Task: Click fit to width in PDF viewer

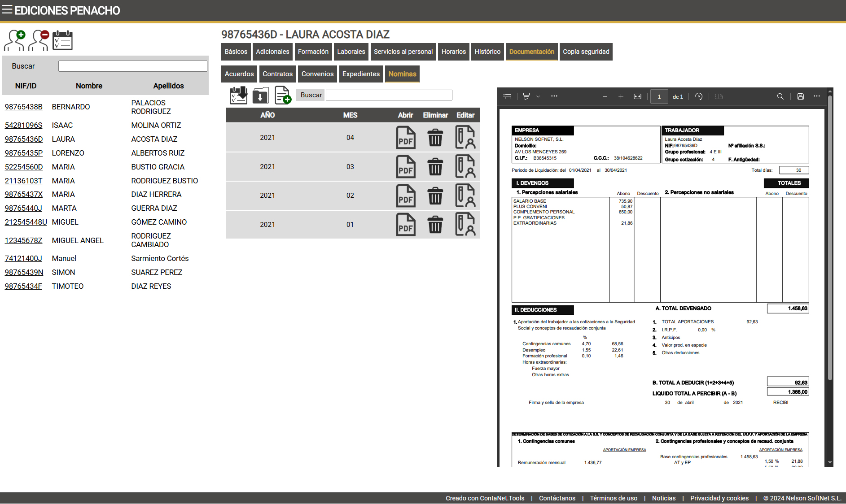Action: [x=637, y=96]
